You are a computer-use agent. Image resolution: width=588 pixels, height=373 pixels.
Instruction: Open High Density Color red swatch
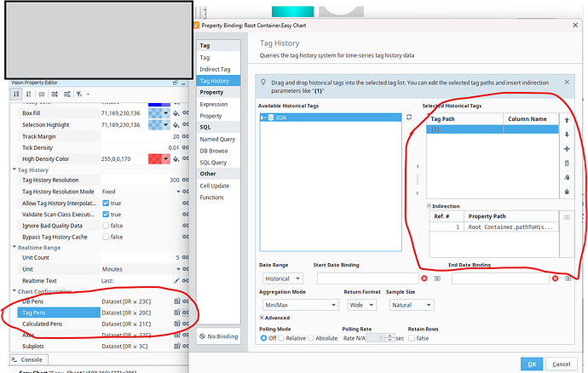[159, 159]
